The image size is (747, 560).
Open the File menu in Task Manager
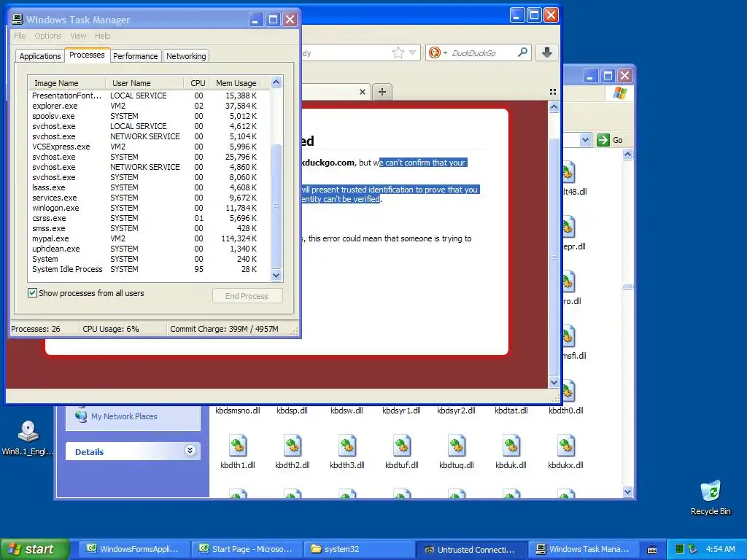coord(20,36)
